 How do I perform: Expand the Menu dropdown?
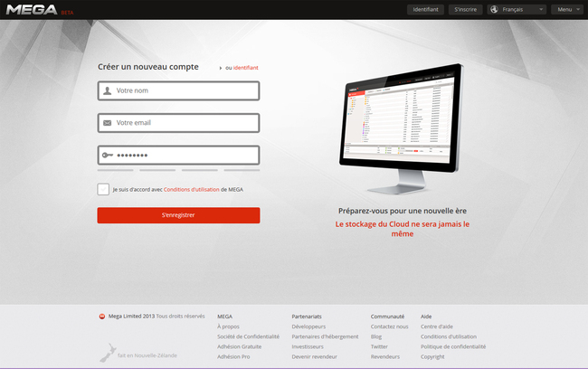(567, 9)
